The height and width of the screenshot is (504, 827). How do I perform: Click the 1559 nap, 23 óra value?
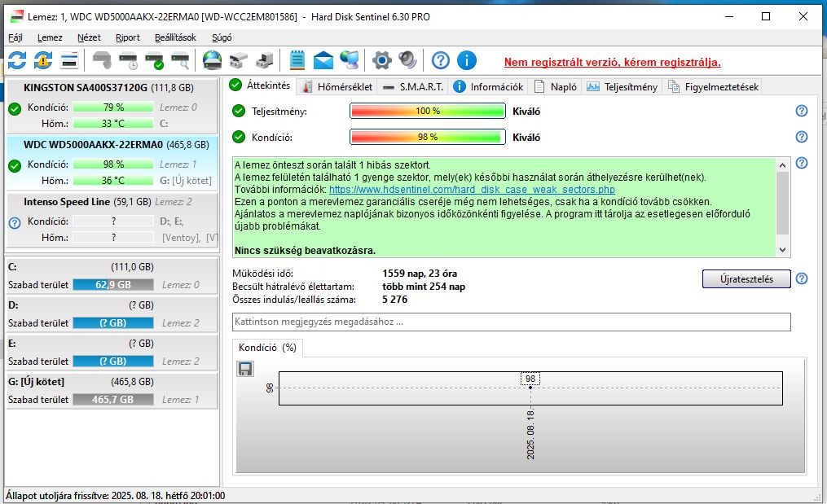point(420,273)
